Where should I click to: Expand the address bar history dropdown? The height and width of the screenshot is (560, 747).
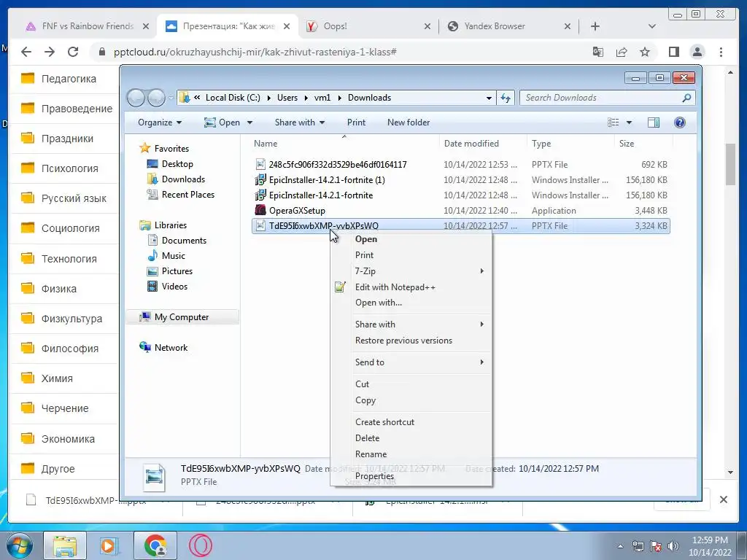coord(489,98)
